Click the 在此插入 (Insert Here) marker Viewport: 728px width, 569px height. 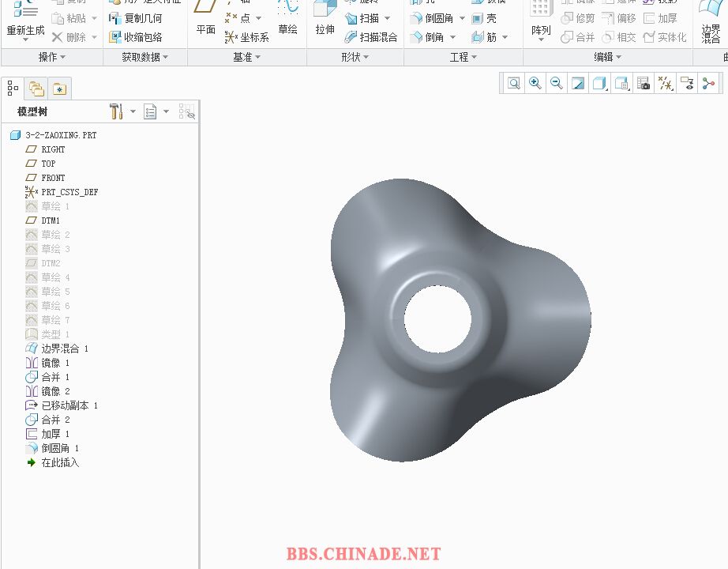pyautogui.click(x=52, y=462)
